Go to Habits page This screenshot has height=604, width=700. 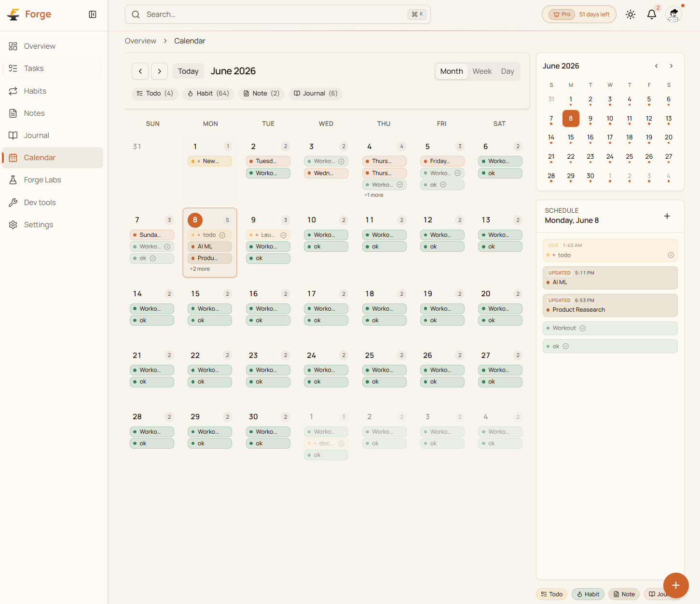click(x=53, y=91)
